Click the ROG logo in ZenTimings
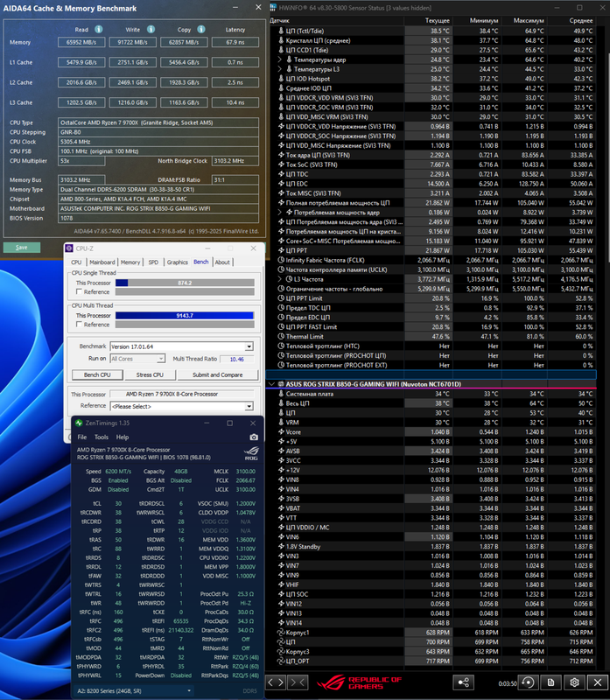Image resolution: width=610 pixels, height=700 pixels. tap(251, 452)
